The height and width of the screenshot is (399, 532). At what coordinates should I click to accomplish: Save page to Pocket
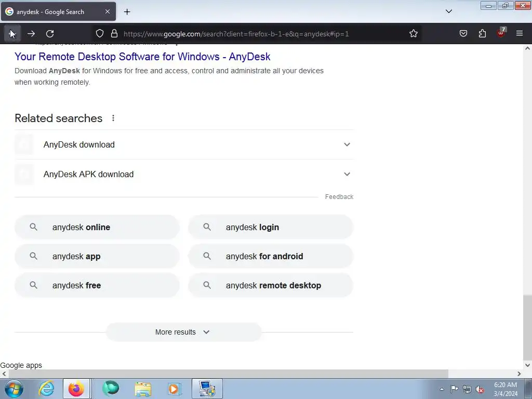[463, 34]
